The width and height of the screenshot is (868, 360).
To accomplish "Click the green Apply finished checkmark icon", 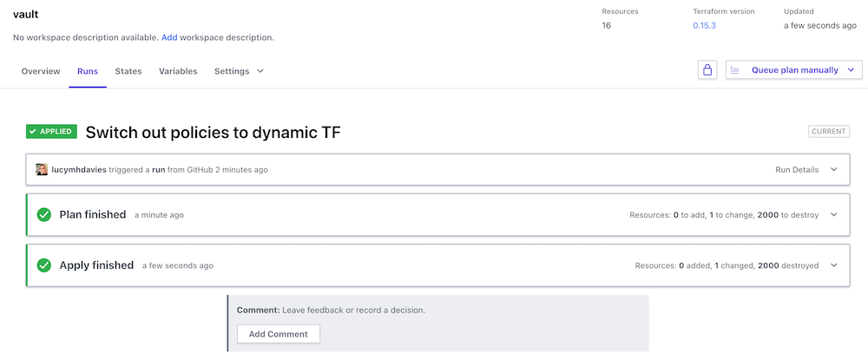I will tap(44, 265).
